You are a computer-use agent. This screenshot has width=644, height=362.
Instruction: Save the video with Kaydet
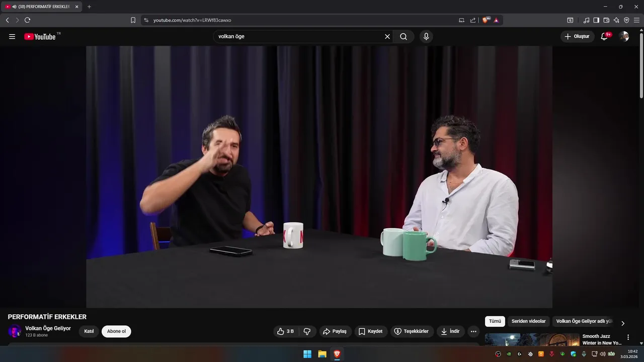[x=371, y=331]
